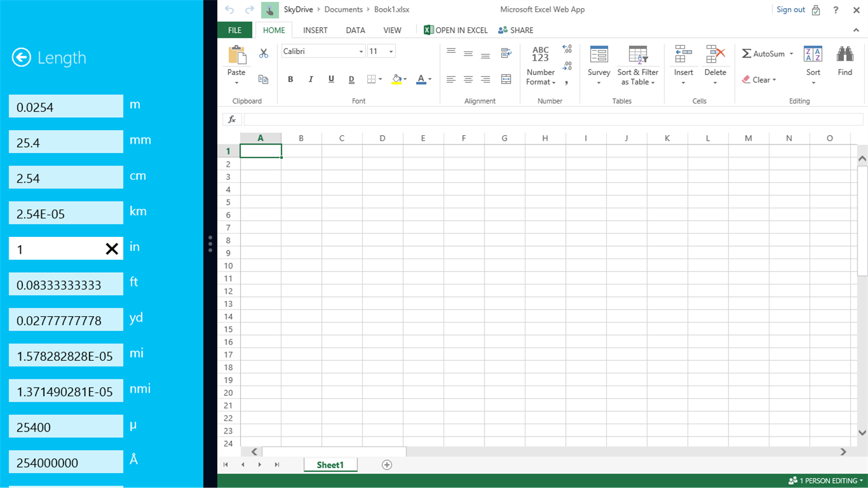Click the Cut scissors icon

[x=263, y=53]
